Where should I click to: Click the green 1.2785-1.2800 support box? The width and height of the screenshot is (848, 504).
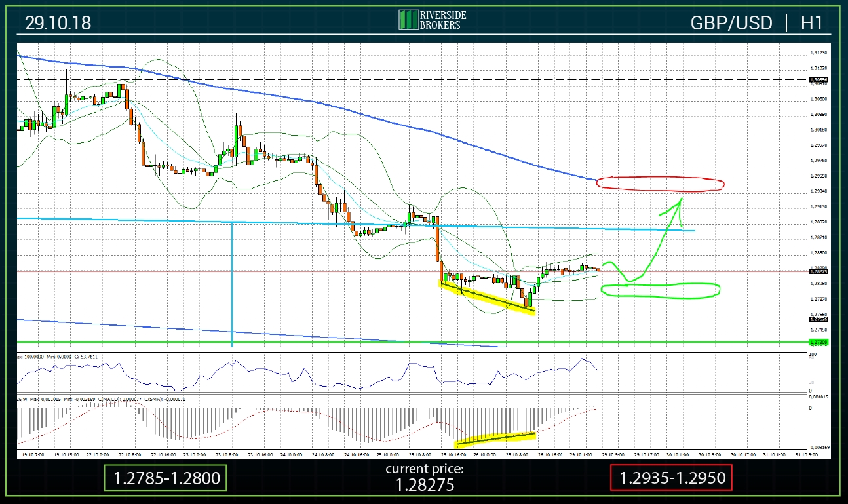(x=165, y=478)
